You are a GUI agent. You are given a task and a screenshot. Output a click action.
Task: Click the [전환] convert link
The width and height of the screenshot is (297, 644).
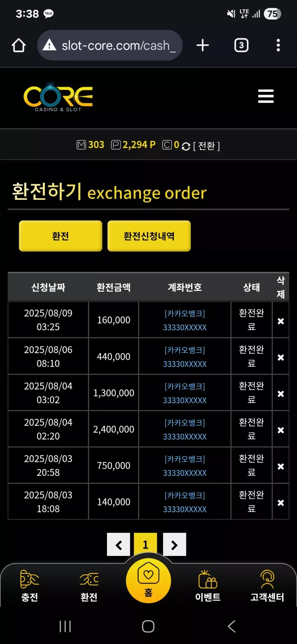(207, 146)
